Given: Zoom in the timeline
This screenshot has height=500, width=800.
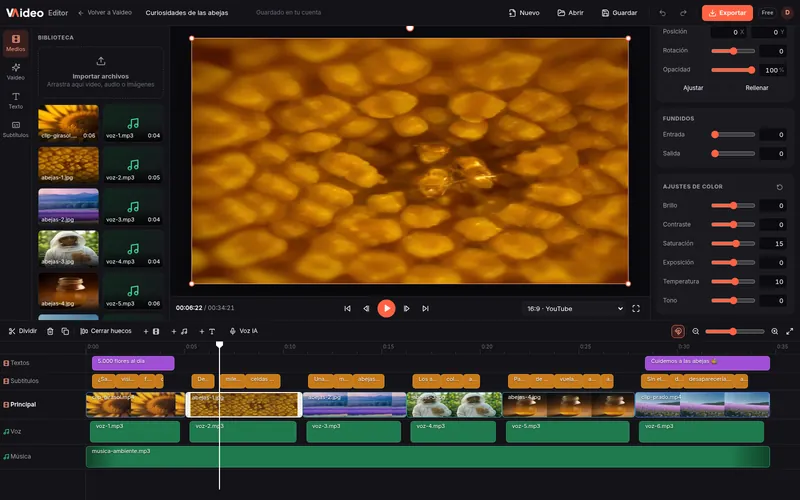Looking at the screenshot, I should pos(774,332).
